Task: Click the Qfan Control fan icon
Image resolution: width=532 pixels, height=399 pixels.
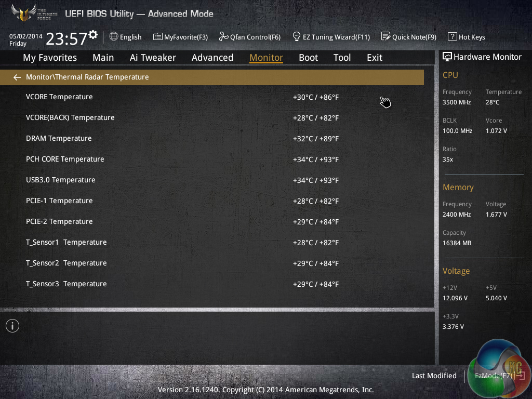Action: [223, 36]
